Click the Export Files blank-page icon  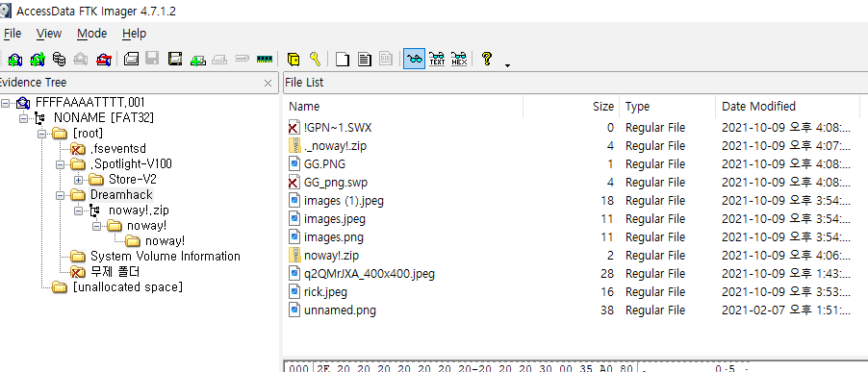pos(343,59)
